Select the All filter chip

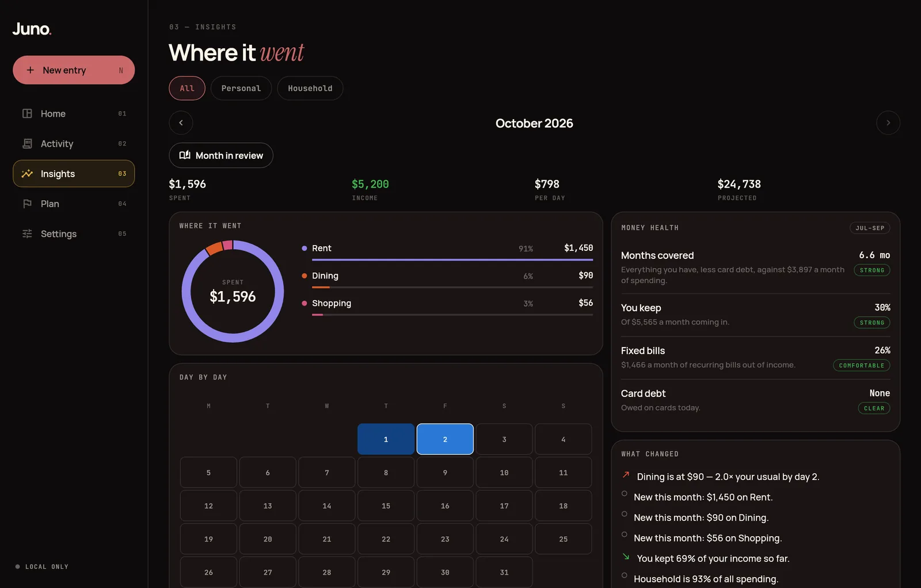tap(187, 88)
